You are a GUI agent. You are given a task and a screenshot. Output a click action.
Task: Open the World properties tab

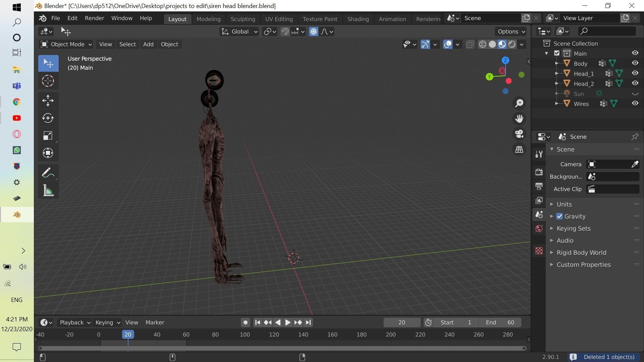click(539, 229)
